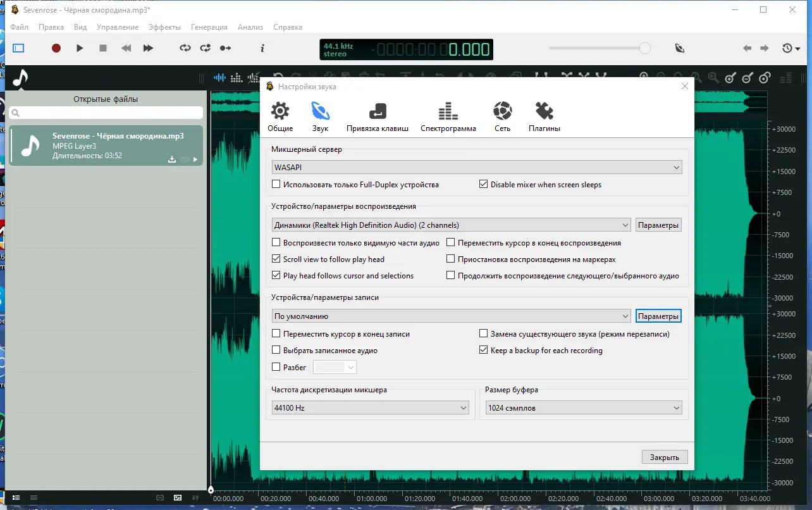Enable Продолжить воспроизведение следующего/выбранного аудио
812x510 pixels.
(451, 276)
